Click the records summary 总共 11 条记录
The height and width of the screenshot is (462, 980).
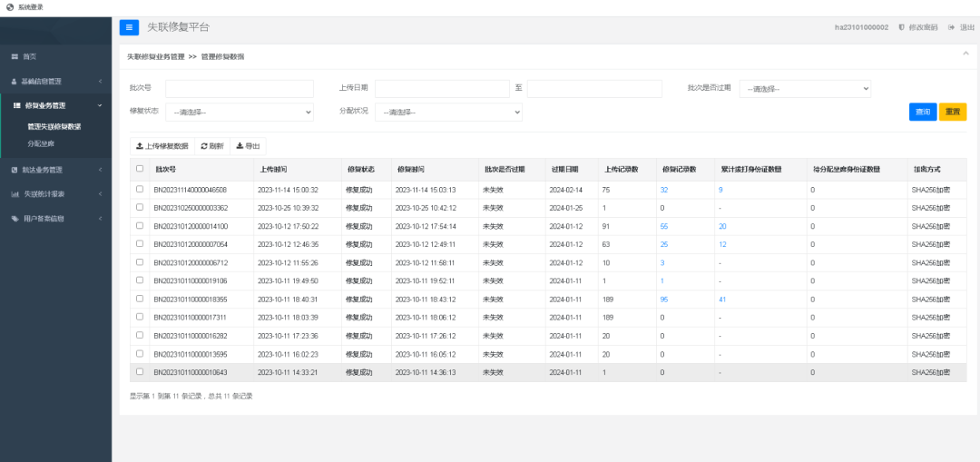[x=229, y=397]
